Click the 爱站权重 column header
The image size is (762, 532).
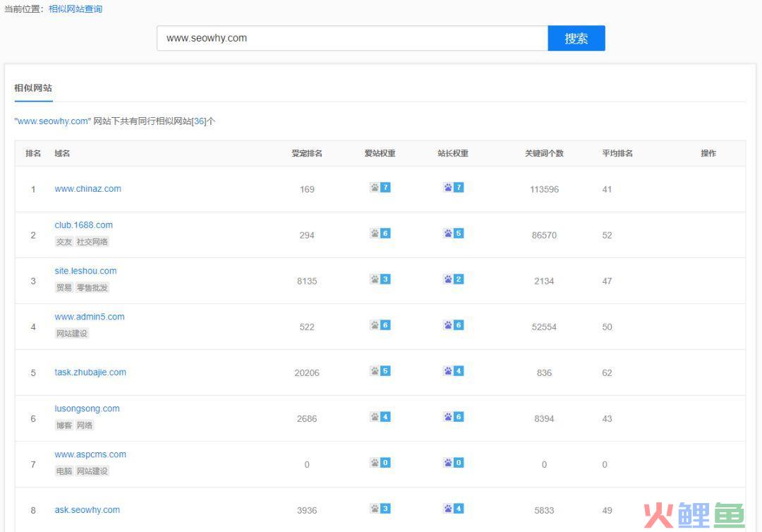[x=380, y=154]
